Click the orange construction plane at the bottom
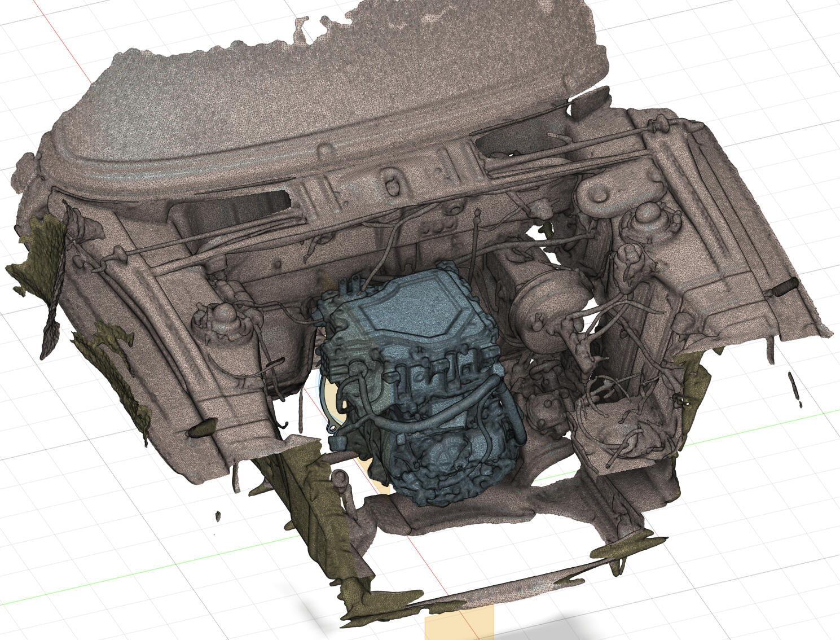The width and height of the screenshot is (840, 640). pos(459,623)
